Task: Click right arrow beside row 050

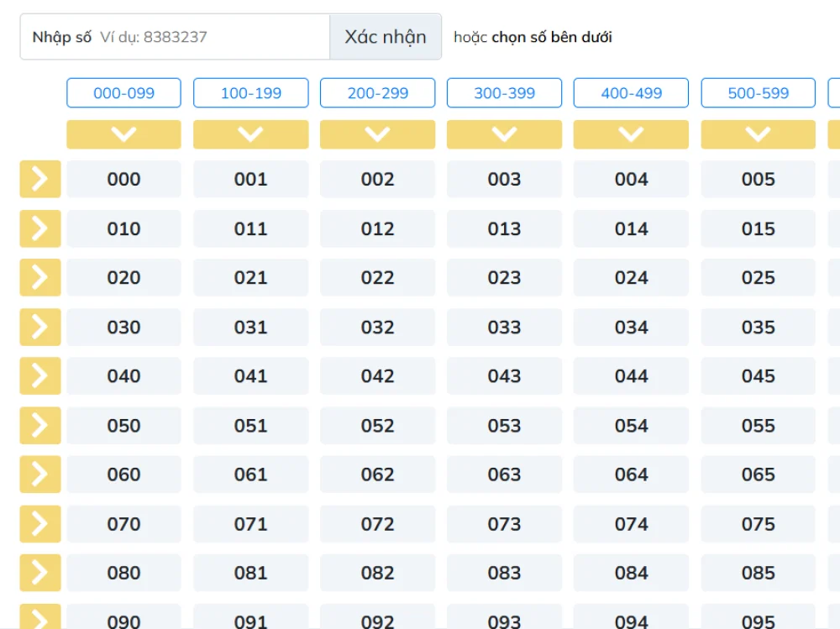Action: point(40,426)
